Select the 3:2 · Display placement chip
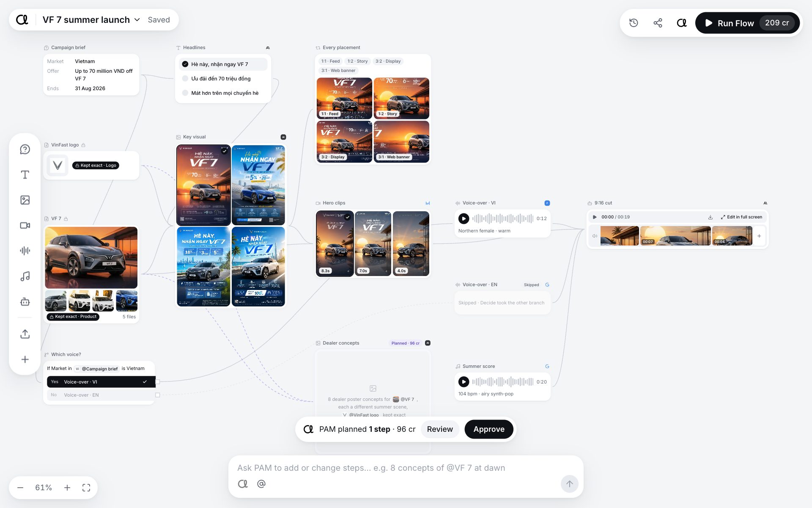Screen dimensions: 812x508 pyautogui.click(x=388, y=61)
